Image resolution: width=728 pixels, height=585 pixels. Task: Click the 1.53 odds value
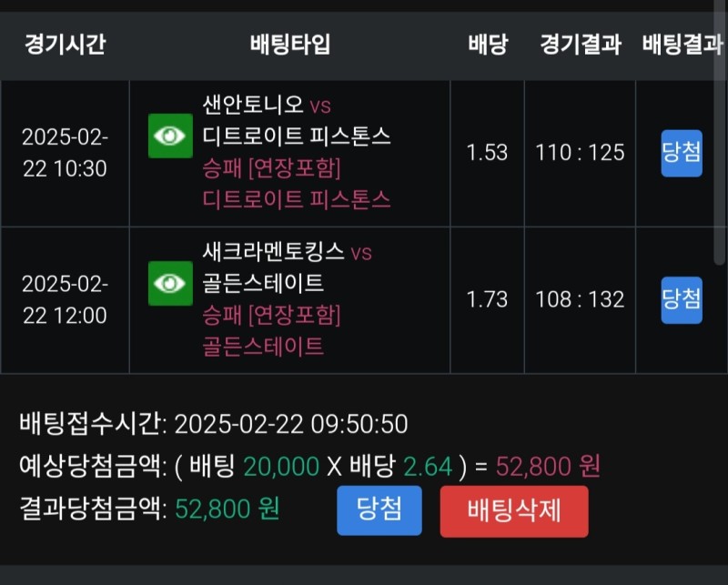click(x=488, y=153)
